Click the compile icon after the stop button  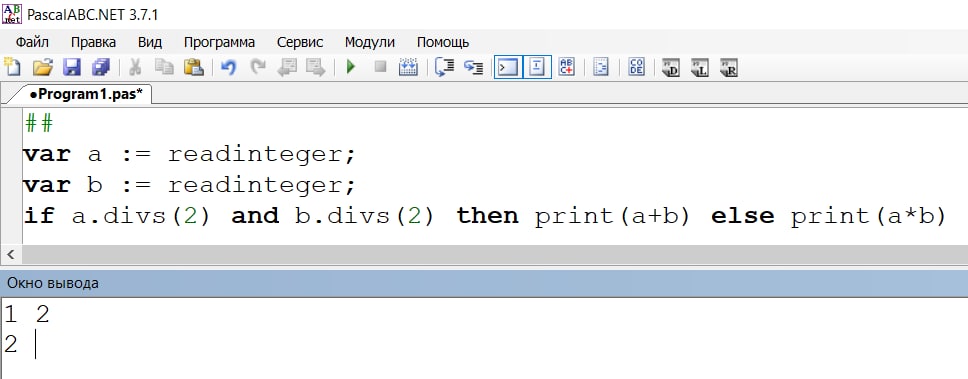408,67
